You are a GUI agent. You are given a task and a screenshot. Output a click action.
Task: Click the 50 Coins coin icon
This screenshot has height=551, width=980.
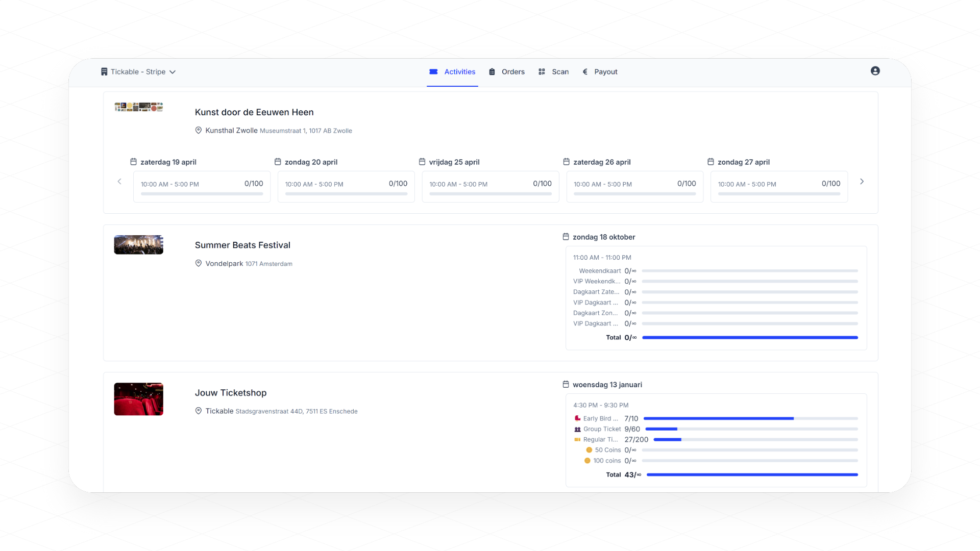tap(589, 450)
